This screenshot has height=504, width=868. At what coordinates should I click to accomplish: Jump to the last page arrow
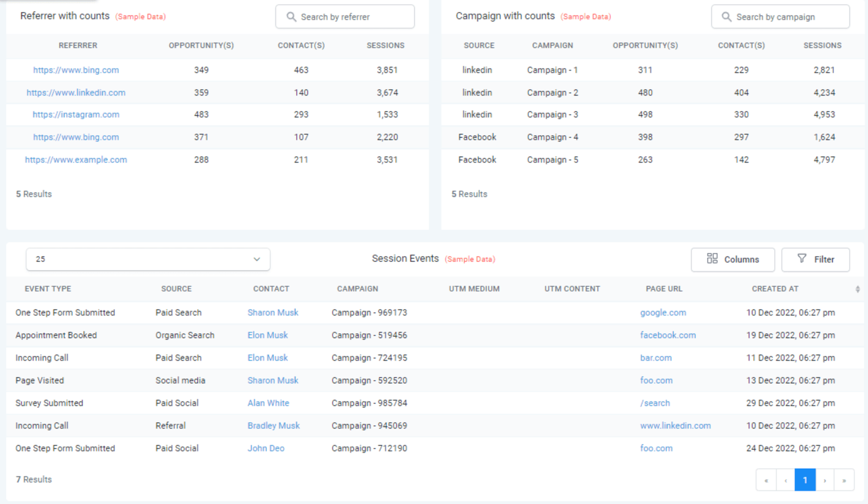click(x=844, y=480)
